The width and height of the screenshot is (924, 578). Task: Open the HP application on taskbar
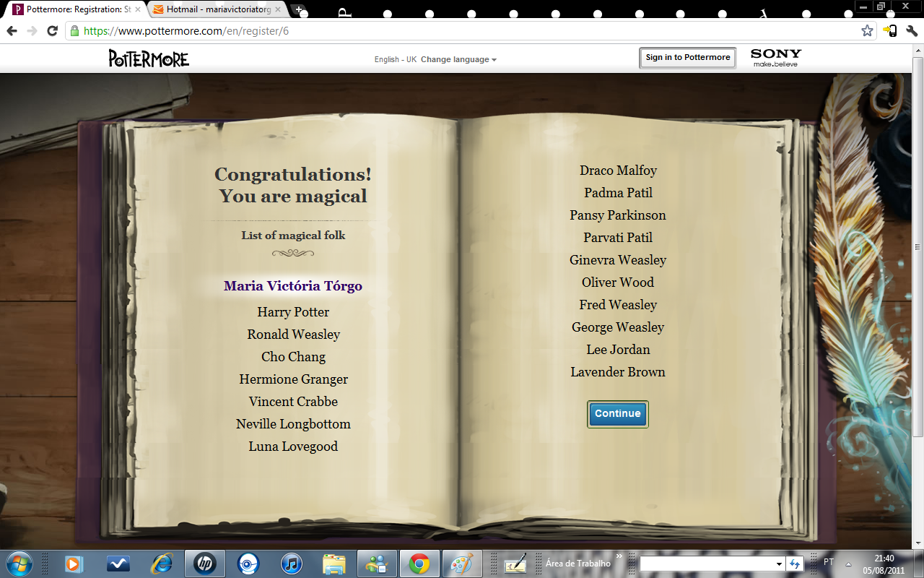click(204, 564)
